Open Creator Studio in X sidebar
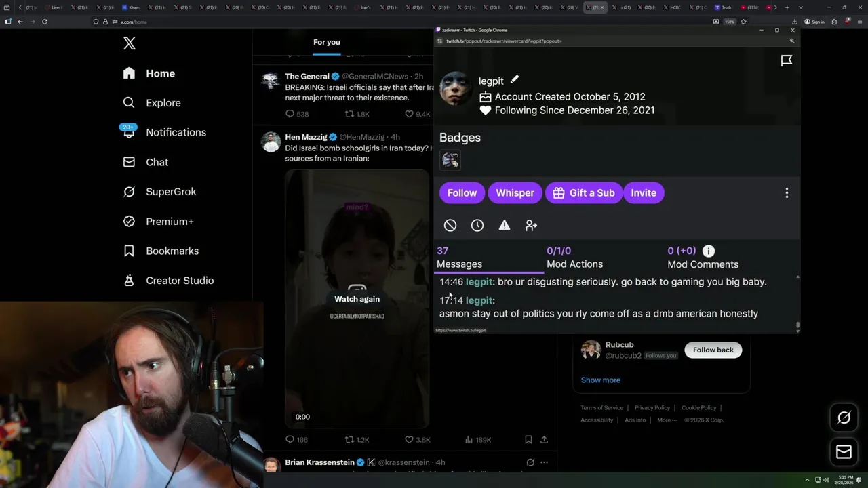868x488 pixels. pos(168,281)
